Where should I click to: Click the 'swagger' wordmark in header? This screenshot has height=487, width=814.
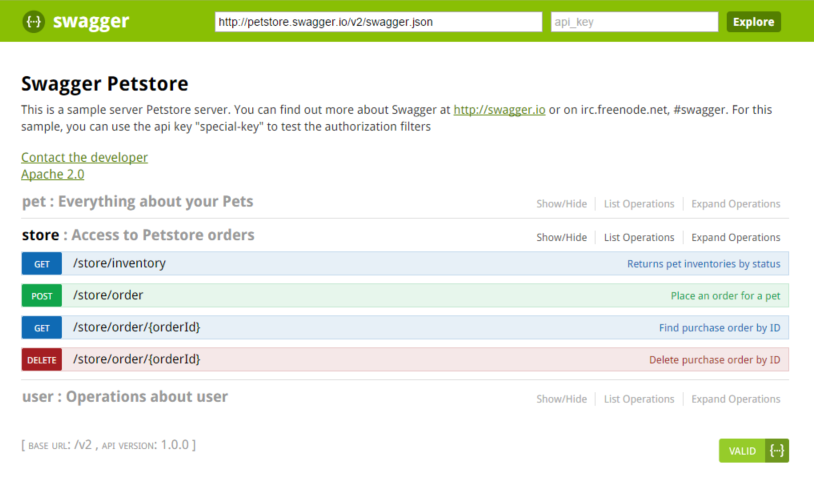[x=91, y=21]
